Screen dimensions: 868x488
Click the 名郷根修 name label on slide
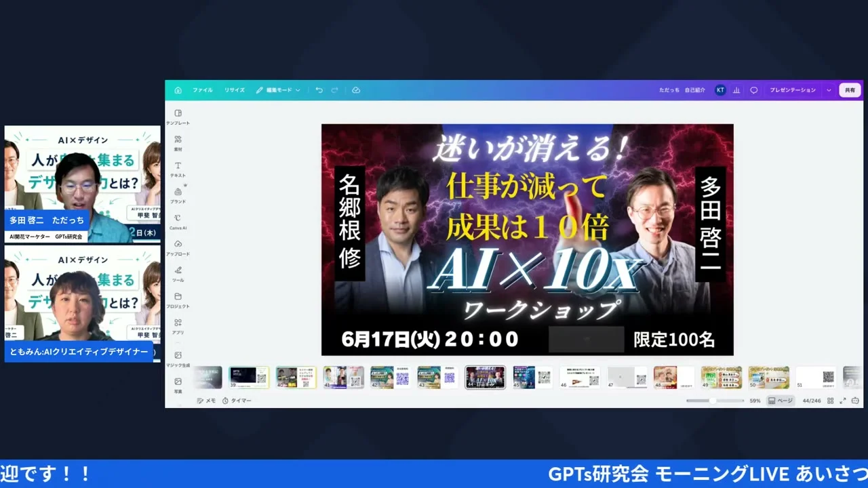350,223
